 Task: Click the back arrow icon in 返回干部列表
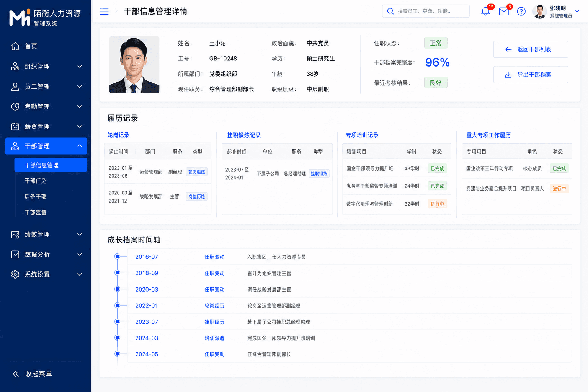(x=508, y=49)
